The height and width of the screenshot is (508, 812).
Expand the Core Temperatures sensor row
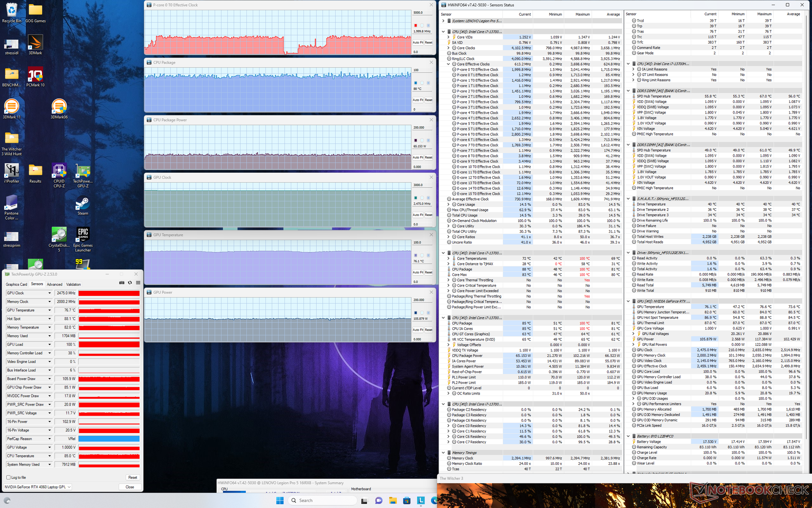[x=449, y=259]
